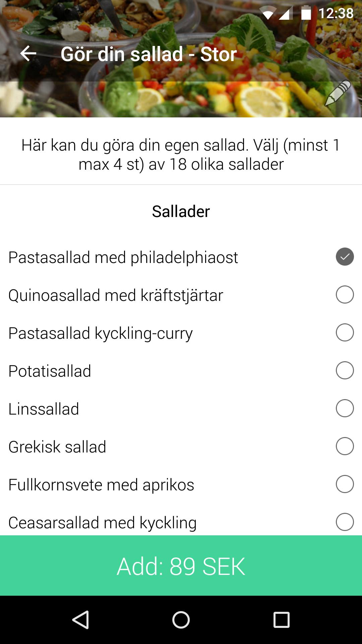Viewport: 362px width, 644px height.
Task: Tap the Gör din sallad - Stor title
Action: tap(148, 54)
